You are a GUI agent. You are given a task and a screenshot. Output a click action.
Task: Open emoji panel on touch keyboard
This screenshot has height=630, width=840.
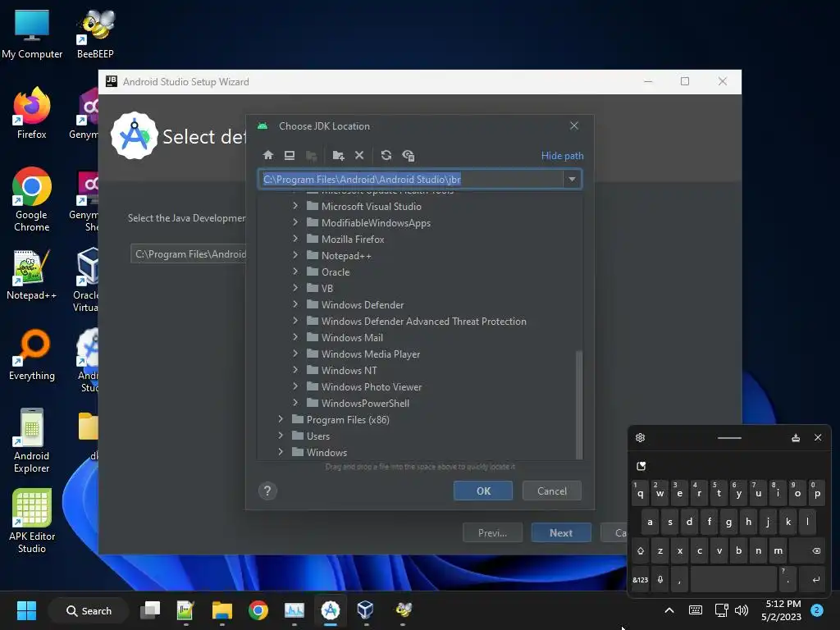[x=641, y=466]
